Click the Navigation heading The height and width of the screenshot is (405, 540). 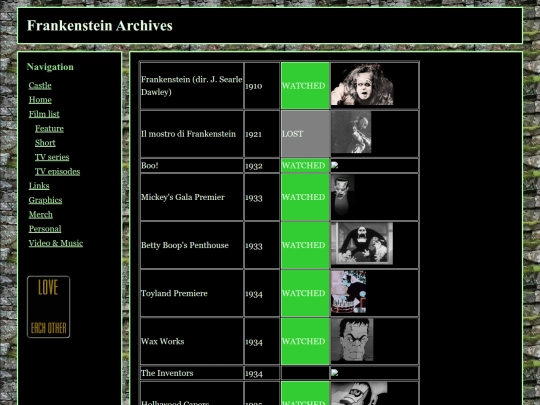pos(50,67)
